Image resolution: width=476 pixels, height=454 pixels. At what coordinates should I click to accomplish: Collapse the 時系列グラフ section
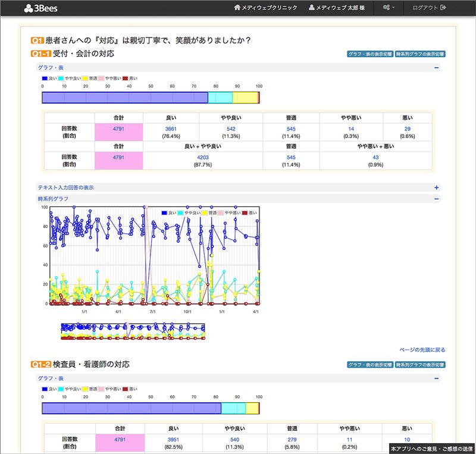pos(238,199)
